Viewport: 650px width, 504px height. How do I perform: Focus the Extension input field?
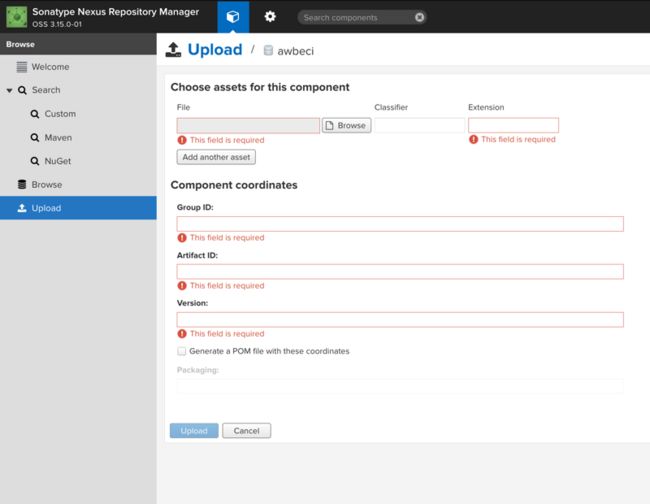(x=513, y=125)
